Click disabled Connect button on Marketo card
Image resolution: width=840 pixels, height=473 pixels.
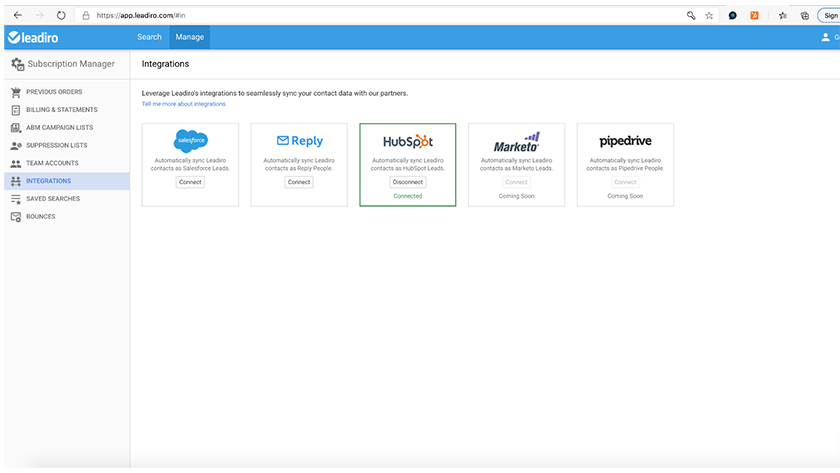[x=516, y=182]
